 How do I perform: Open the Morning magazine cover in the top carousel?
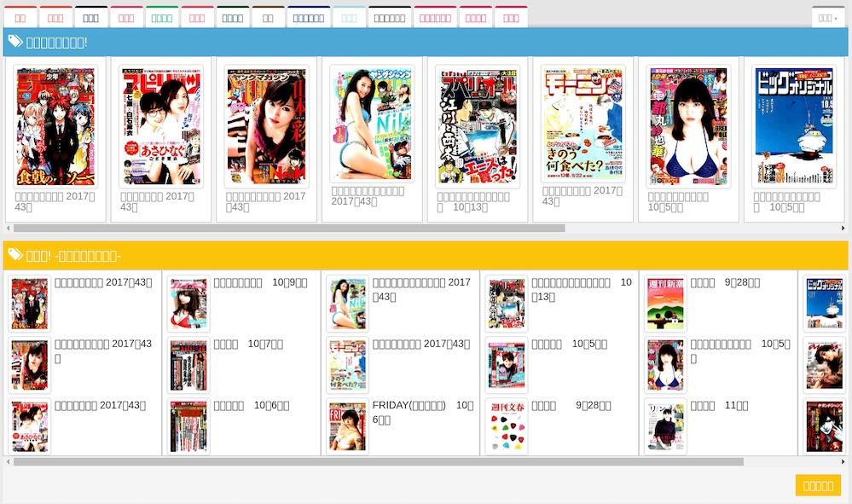click(x=582, y=125)
